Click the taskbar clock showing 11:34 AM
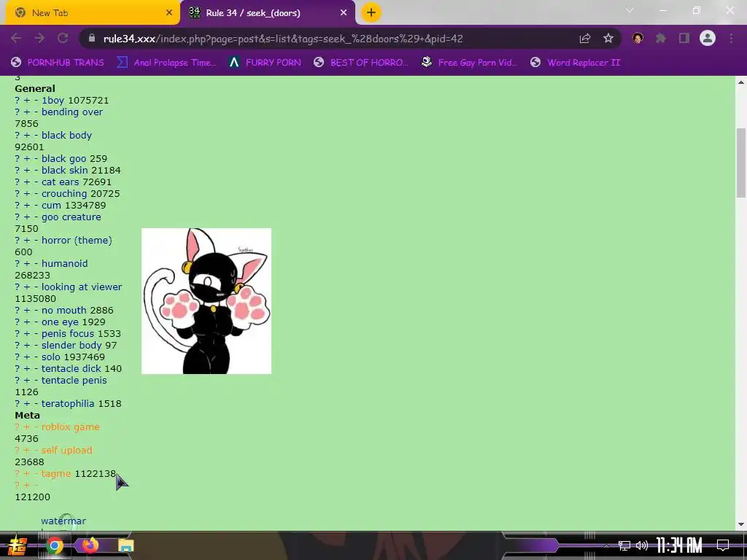 (x=679, y=545)
